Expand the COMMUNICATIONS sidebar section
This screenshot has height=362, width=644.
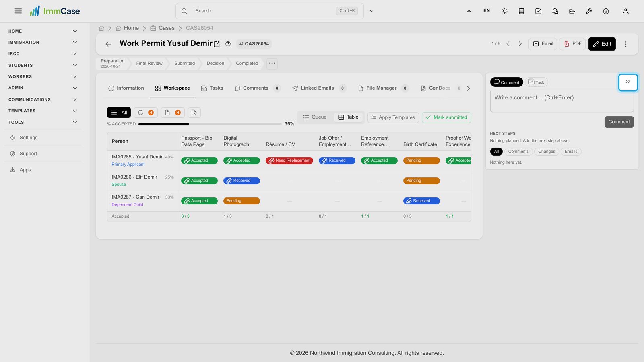click(x=43, y=100)
